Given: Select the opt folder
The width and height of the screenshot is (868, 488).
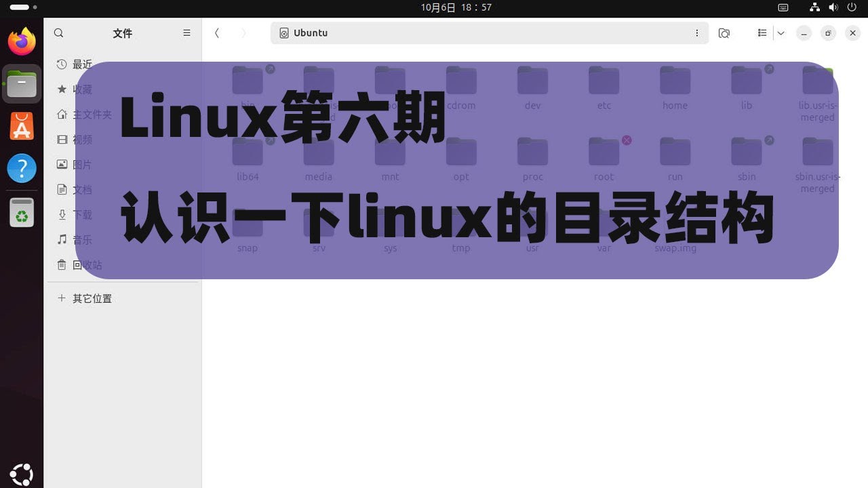Looking at the screenshot, I should [461, 160].
